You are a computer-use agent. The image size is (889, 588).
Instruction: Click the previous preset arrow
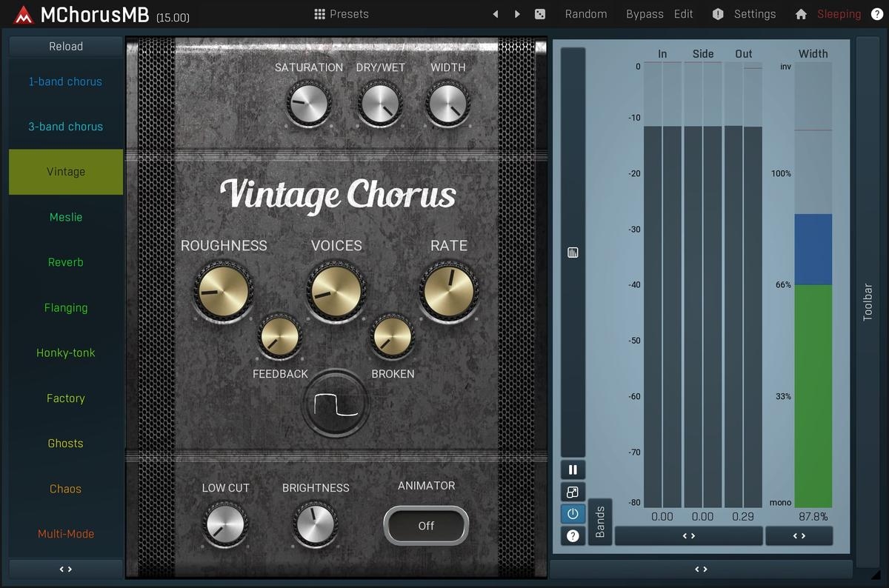[496, 14]
